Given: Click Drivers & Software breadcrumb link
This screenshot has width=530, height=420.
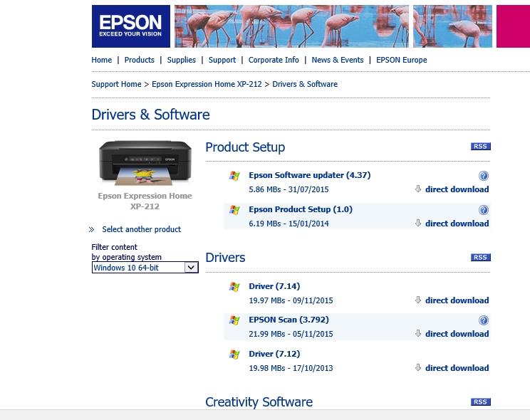Looking at the screenshot, I should point(305,84).
